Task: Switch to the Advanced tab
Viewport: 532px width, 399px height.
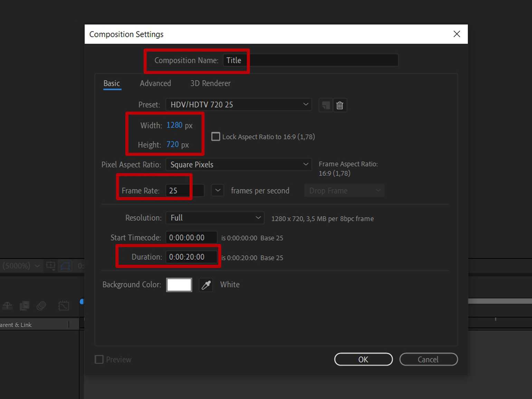Action: (x=155, y=83)
